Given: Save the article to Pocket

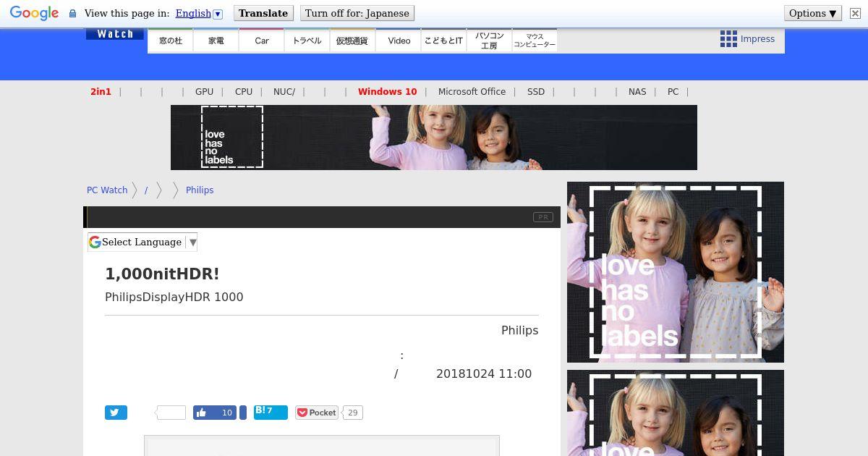Looking at the screenshot, I should 317,413.
